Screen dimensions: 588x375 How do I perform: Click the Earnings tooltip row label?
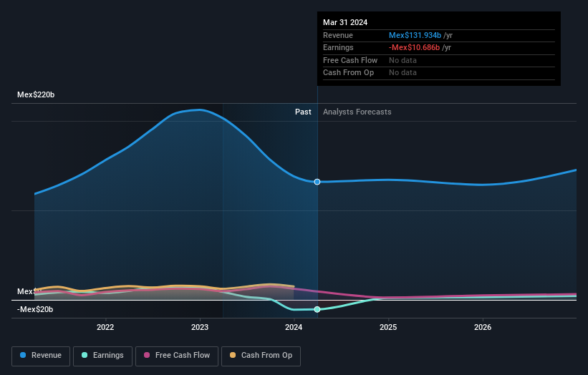(x=338, y=47)
